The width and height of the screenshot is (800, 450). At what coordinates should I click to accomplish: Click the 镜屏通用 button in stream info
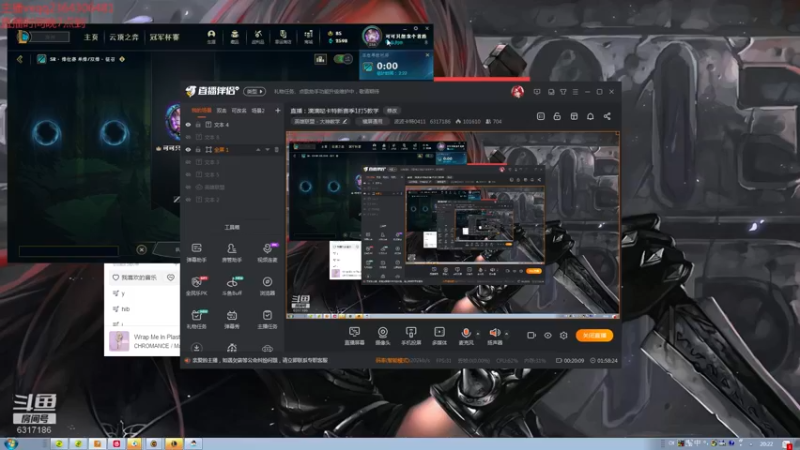(x=372, y=121)
